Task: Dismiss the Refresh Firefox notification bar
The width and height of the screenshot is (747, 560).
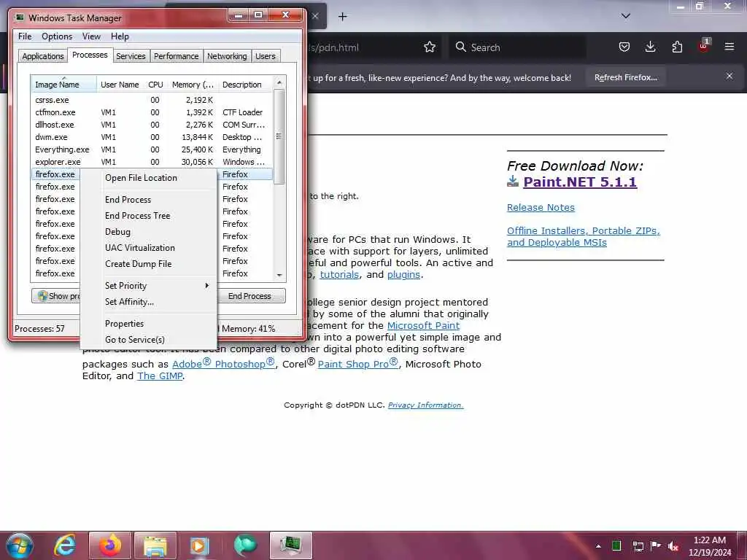Action: coord(729,76)
